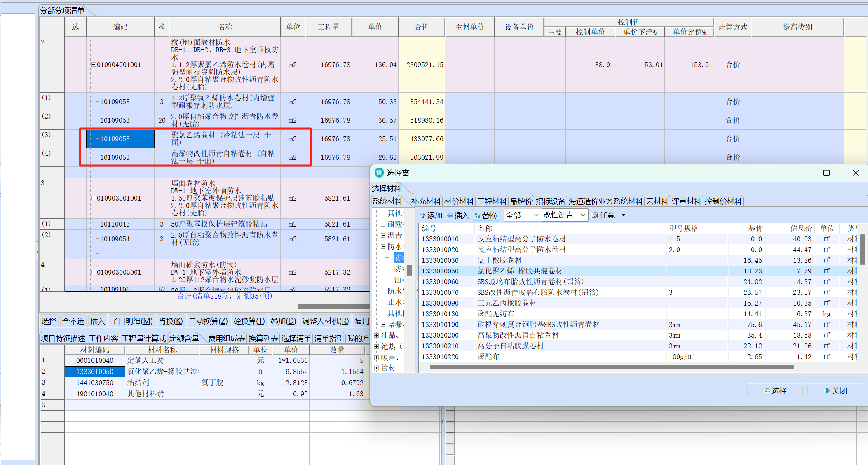Select material row 1333010200 高聚物改性沥青自粘卷材

pyautogui.click(x=639, y=335)
